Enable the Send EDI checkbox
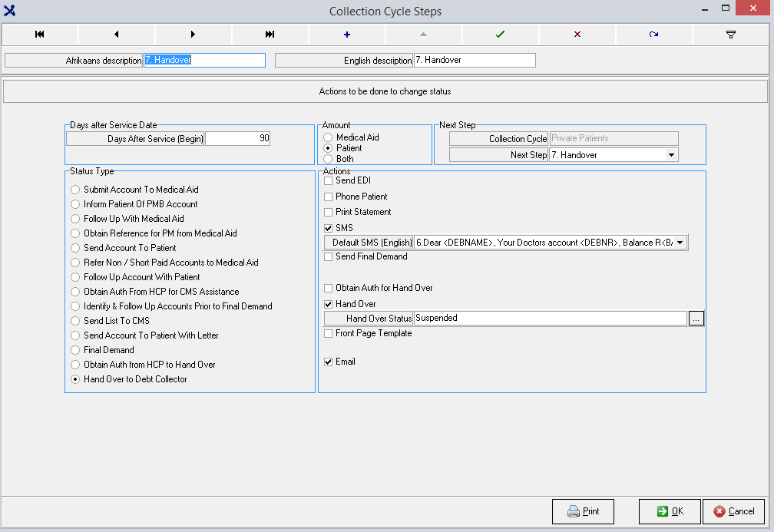Viewport: 774px width, 532px height. (x=329, y=181)
